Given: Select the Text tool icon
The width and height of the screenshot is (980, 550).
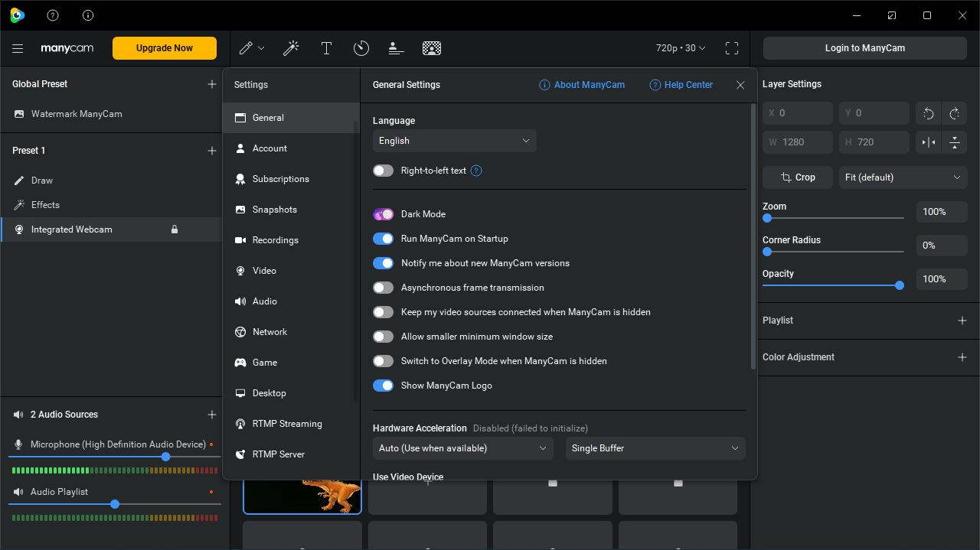Looking at the screenshot, I should click(326, 48).
